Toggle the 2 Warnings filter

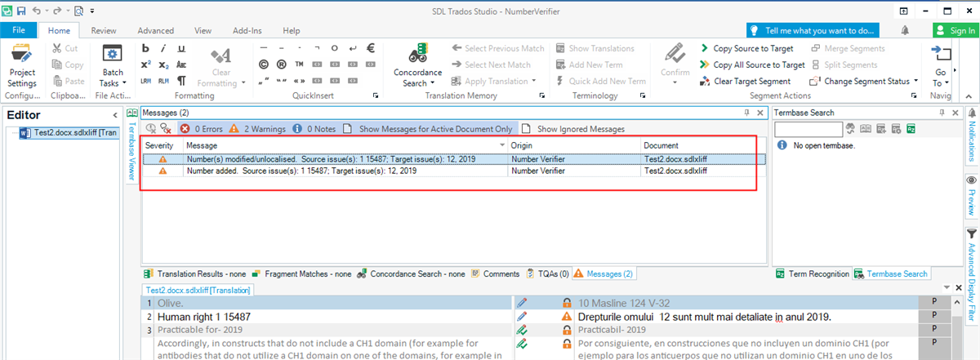click(x=256, y=129)
